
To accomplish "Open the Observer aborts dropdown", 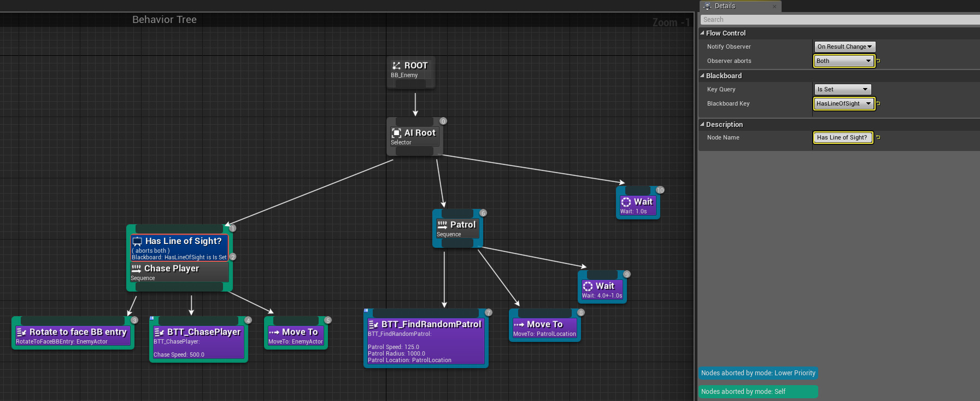I will 844,61.
